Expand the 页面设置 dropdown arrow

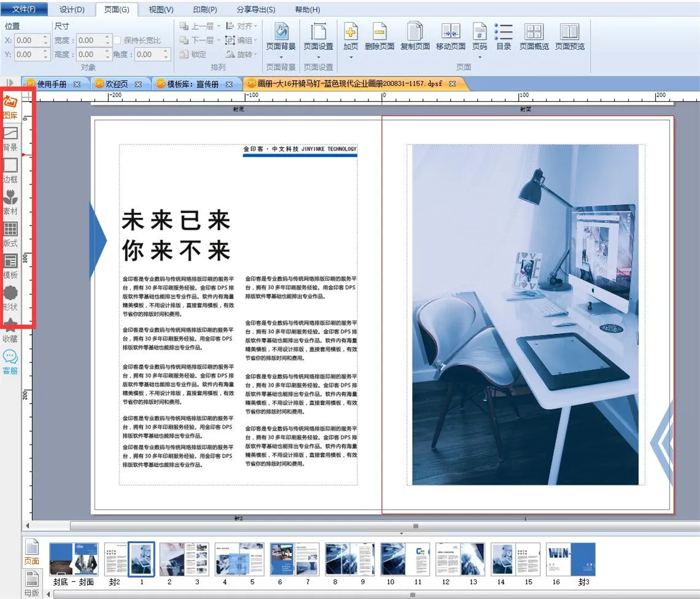click(318, 57)
